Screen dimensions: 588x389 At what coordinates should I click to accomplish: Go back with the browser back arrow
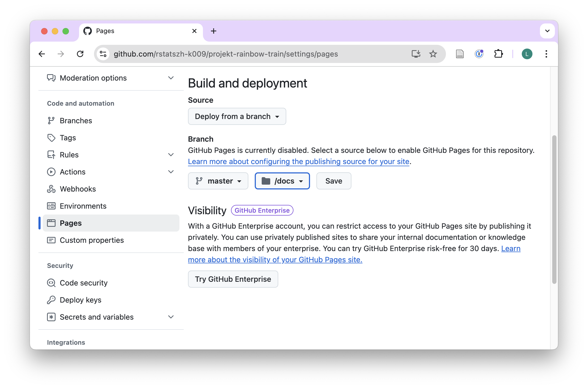point(42,54)
